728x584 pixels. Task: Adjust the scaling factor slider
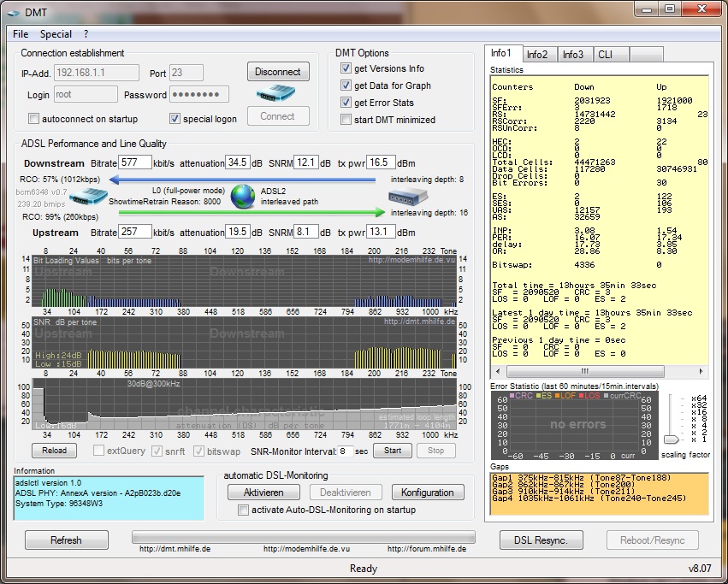671,439
